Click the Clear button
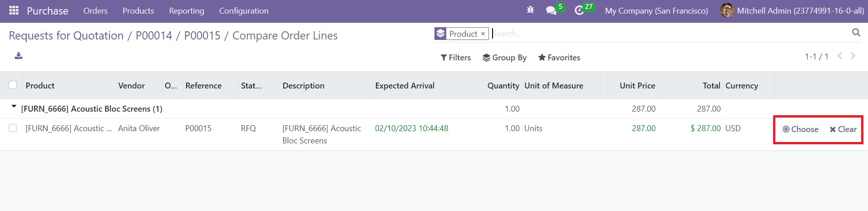The image size is (868, 211). point(843,129)
